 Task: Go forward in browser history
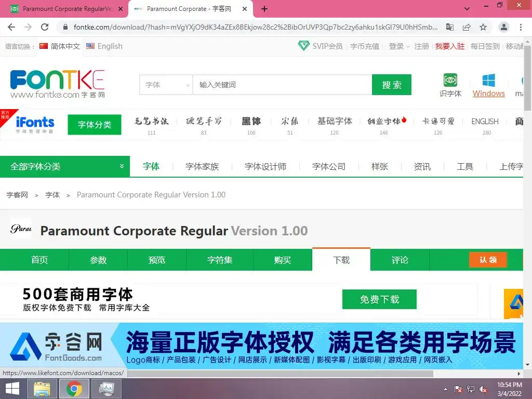tap(28, 27)
